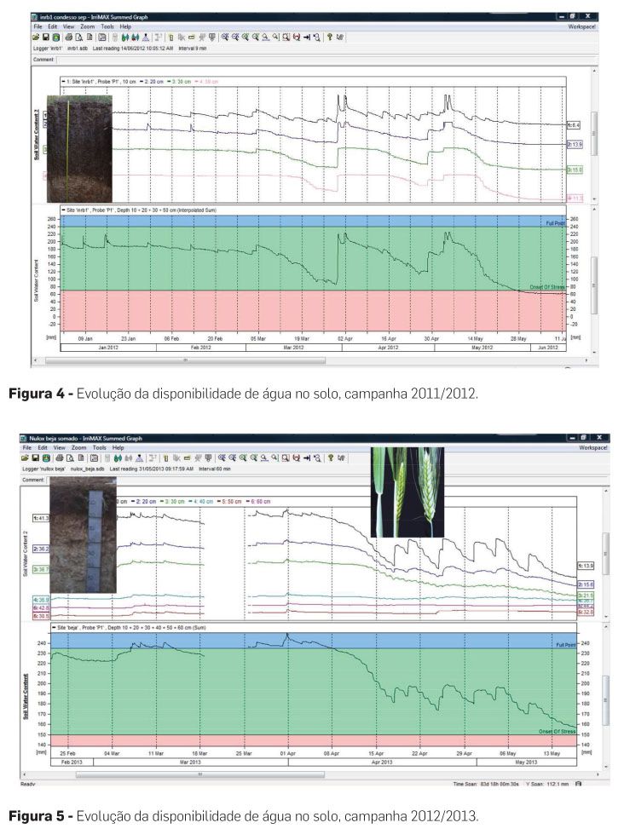This screenshot has height=840, width=624.
Task: Click '2: 20 cm' legend entry in inrb1 graph
Action: click(151, 82)
